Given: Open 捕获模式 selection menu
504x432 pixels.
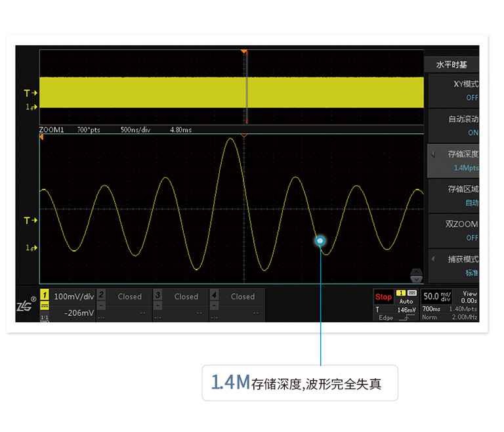Looking at the screenshot, I should pos(453,265).
